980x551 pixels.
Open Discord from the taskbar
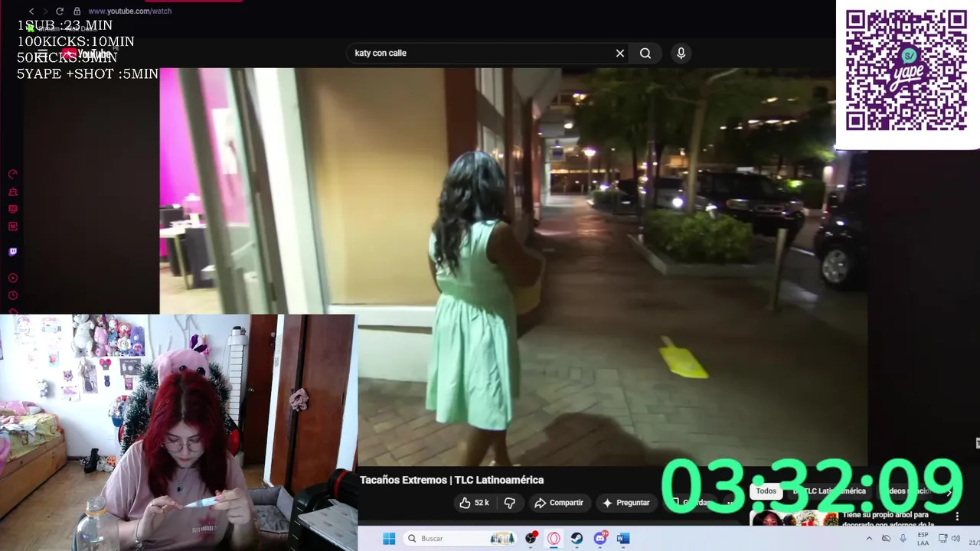pos(600,539)
